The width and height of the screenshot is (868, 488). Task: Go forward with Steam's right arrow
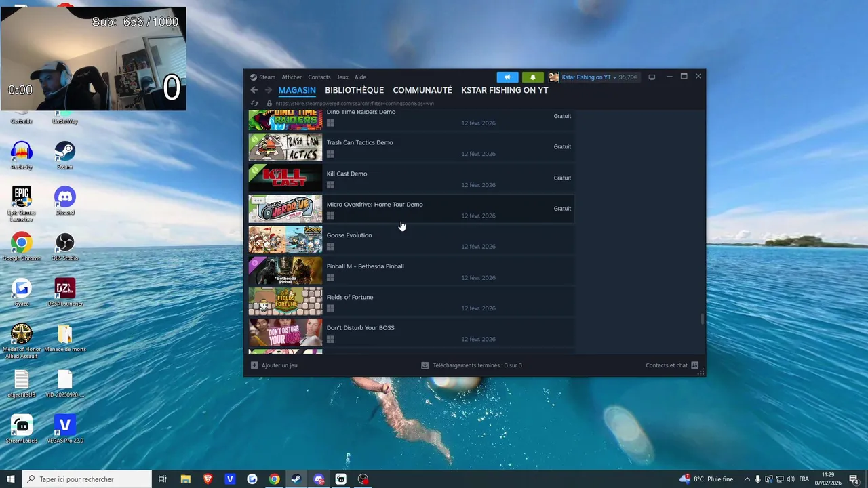(268, 90)
